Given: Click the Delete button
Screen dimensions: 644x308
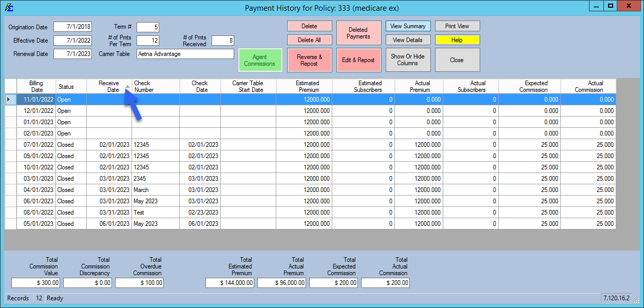Looking at the screenshot, I should point(309,26).
